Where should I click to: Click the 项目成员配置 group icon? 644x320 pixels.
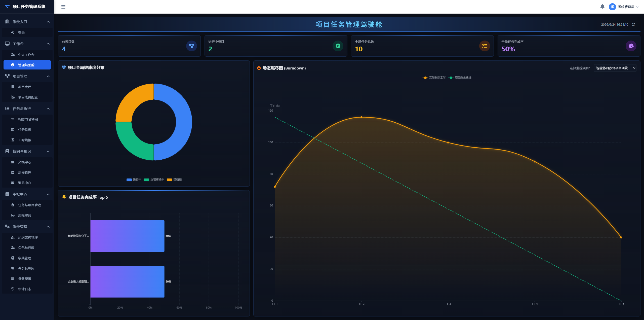click(x=13, y=97)
